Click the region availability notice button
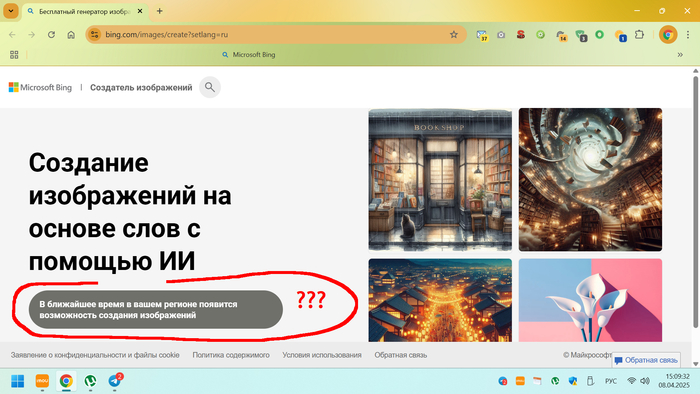The height and width of the screenshot is (394, 700). click(156, 310)
